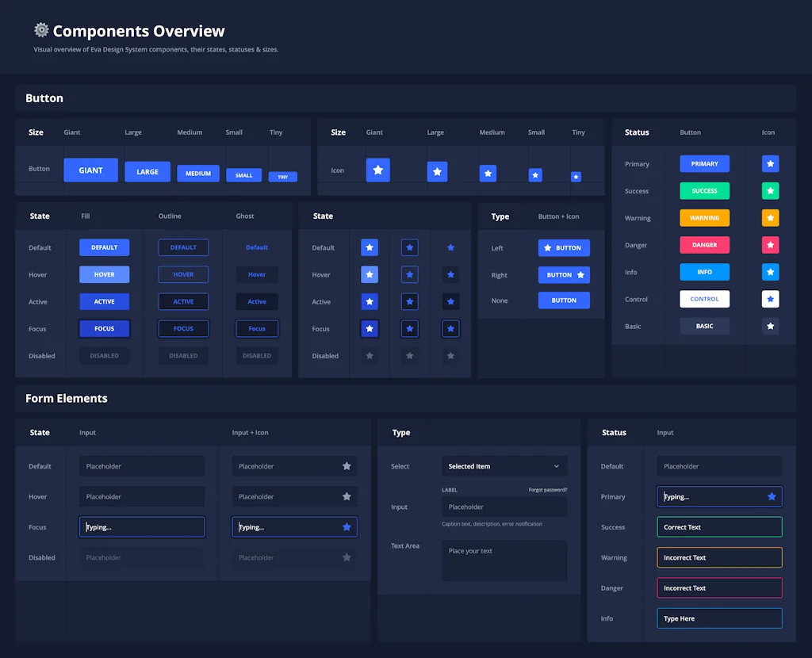This screenshot has width=812, height=658.
Task: Click the Forgot password? link
Action: coord(548,490)
